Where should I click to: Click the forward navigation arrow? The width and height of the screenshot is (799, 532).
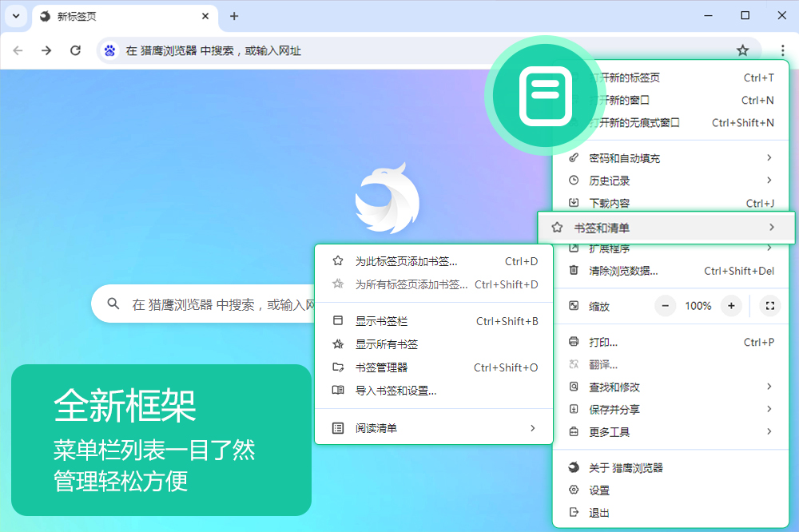46,50
